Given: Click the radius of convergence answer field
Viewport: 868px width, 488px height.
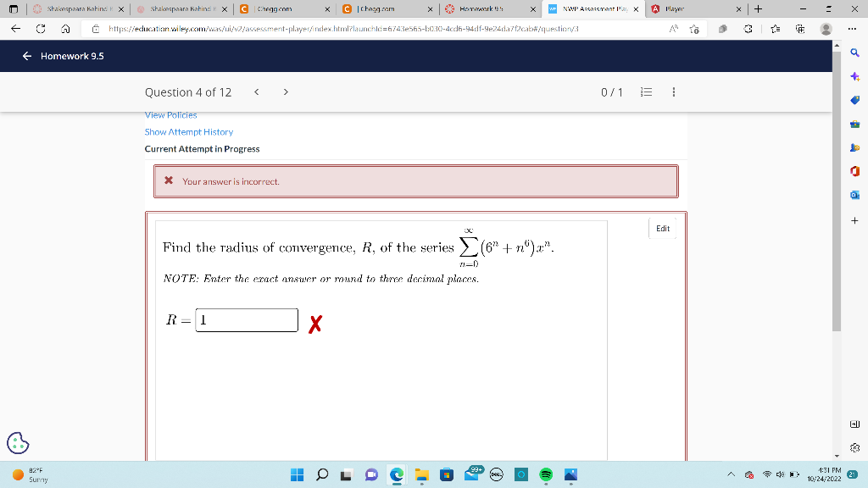Looking at the screenshot, I should (246, 320).
